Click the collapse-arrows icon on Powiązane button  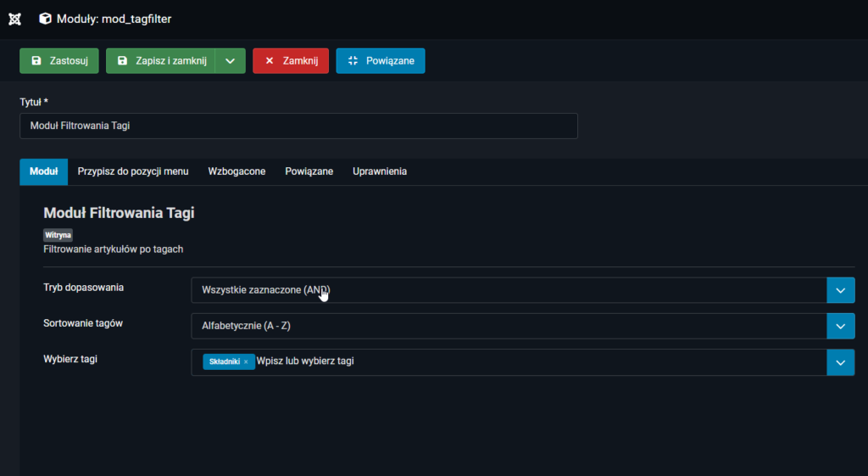click(x=353, y=61)
